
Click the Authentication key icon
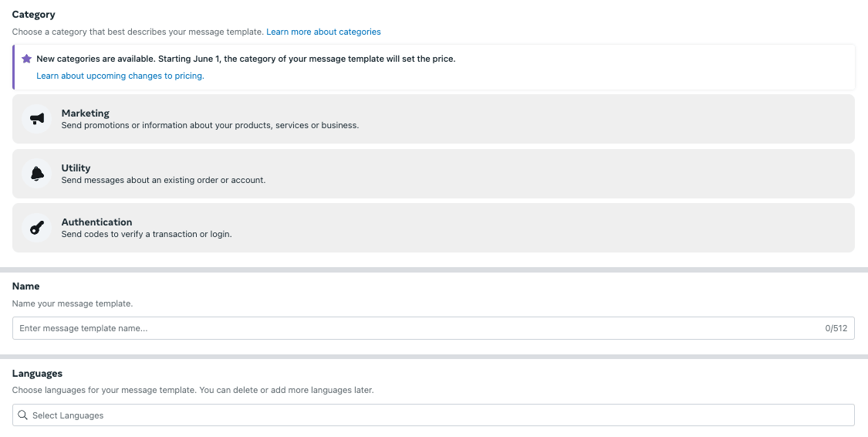pos(37,228)
